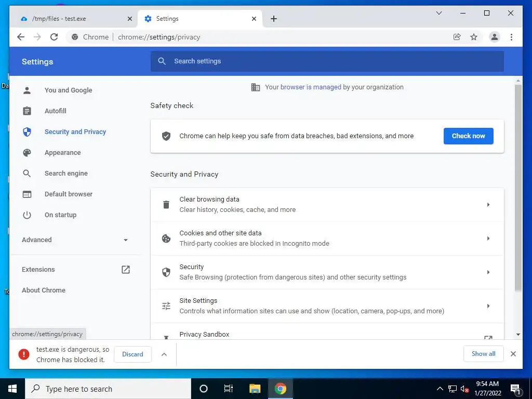Image resolution: width=532 pixels, height=399 pixels.
Task: Select the Settings tab
Action: click(199, 19)
